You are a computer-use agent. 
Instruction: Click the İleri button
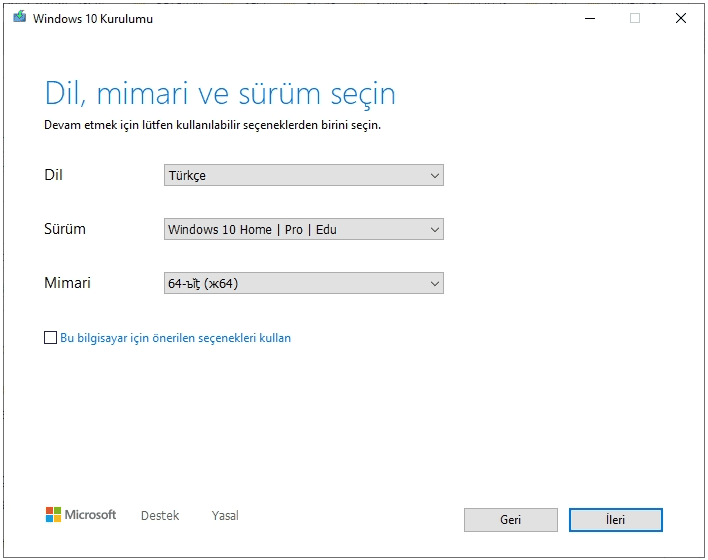(615, 520)
